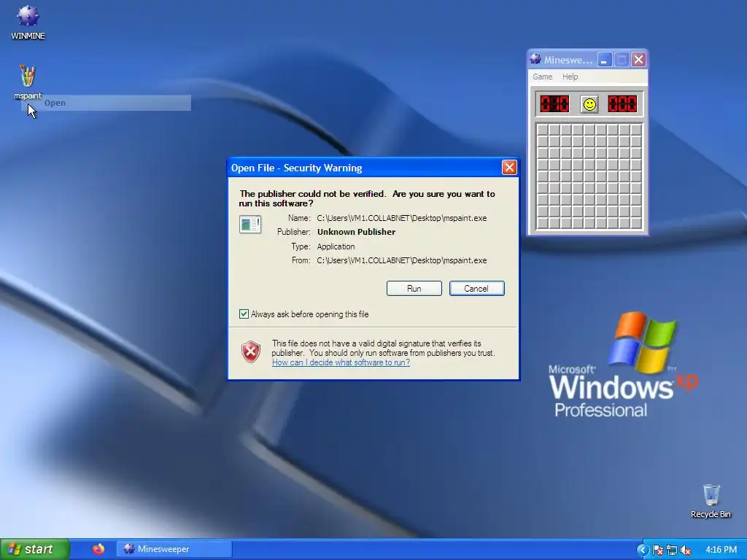
Task: Click Run in the Security Warning dialog
Action: tap(414, 289)
